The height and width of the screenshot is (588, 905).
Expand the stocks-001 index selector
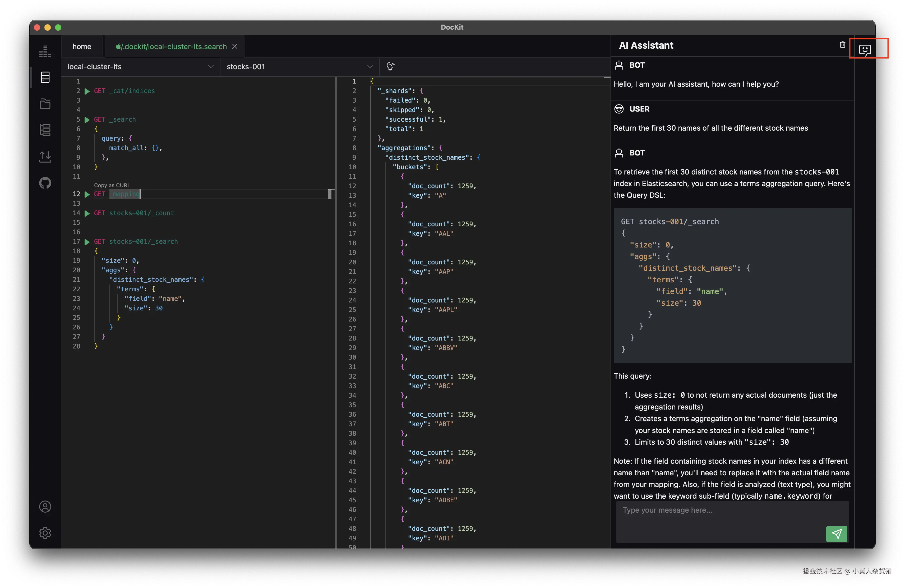pyautogui.click(x=298, y=67)
